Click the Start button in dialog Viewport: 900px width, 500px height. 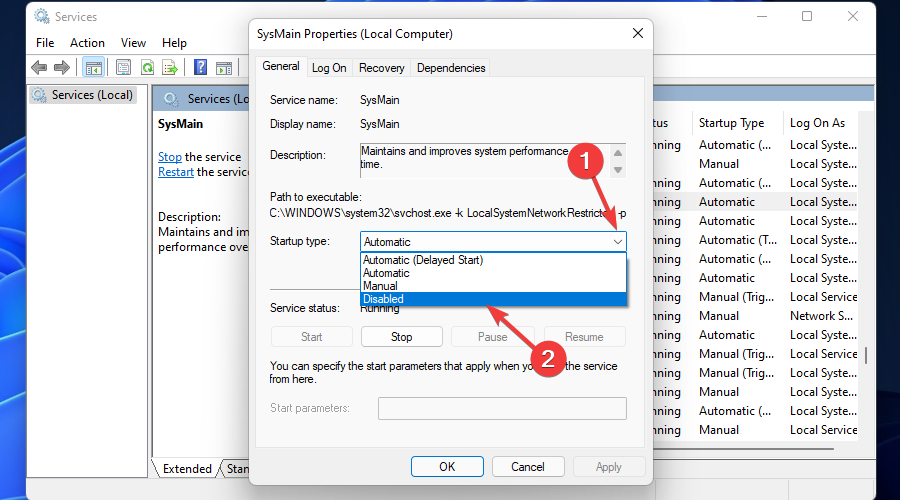[x=312, y=337]
